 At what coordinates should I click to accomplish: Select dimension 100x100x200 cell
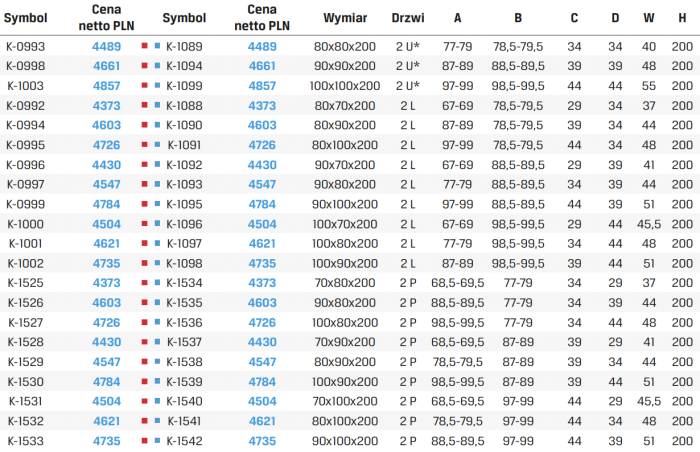point(345,86)
